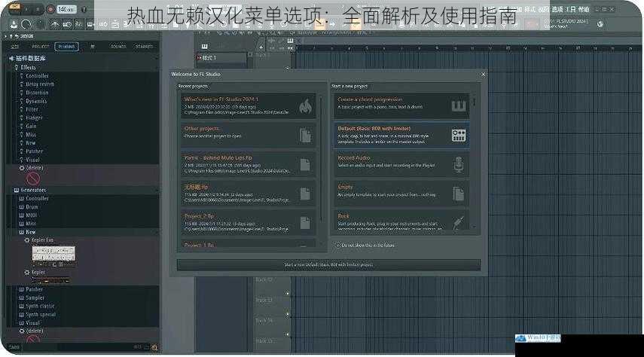Click the template list scroll-down arrow
This screenshot has height=357, width=644.
[474, 227]
